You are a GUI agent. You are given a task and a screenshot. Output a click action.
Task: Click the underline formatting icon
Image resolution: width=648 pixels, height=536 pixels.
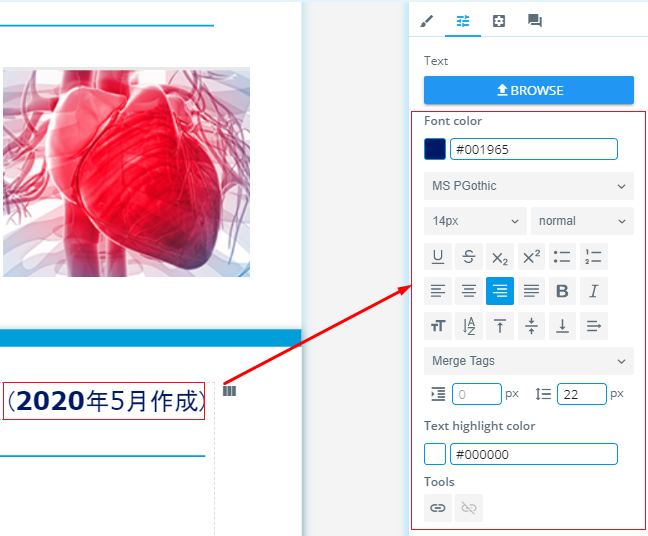[x=438, y=257]
